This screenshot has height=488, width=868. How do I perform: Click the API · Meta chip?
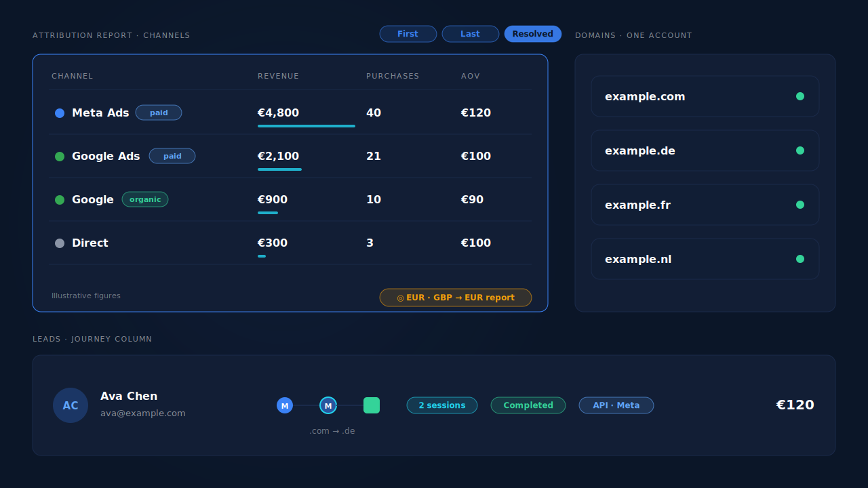tap(616, 405)
